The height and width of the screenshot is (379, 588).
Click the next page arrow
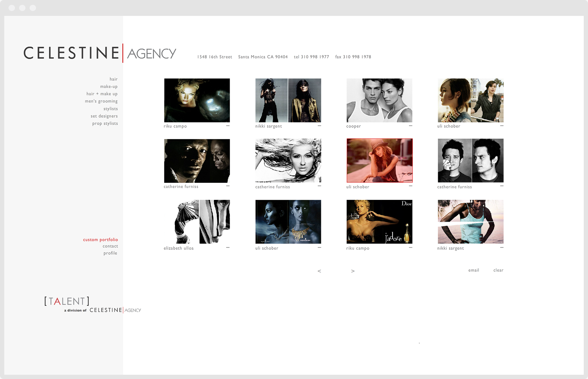tap(353, 271)
